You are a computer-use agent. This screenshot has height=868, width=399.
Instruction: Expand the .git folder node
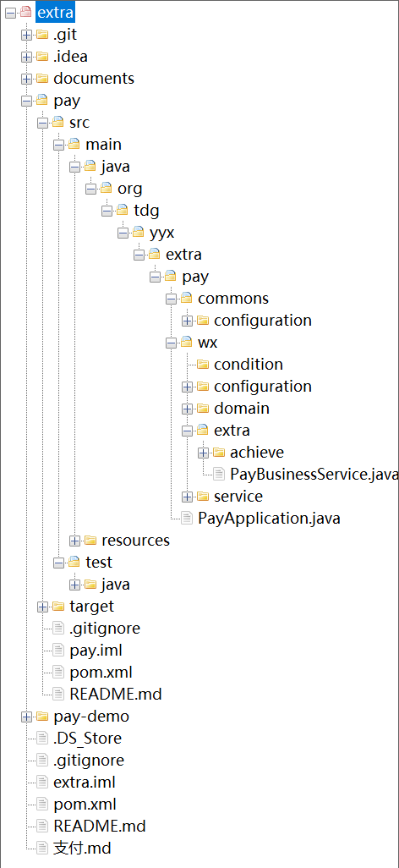[x=26, y=35]
